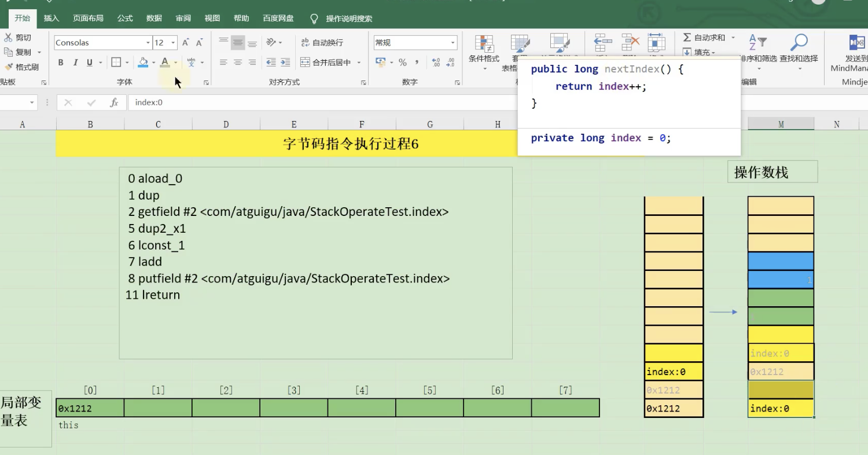Click the delete cells icon

630,43
